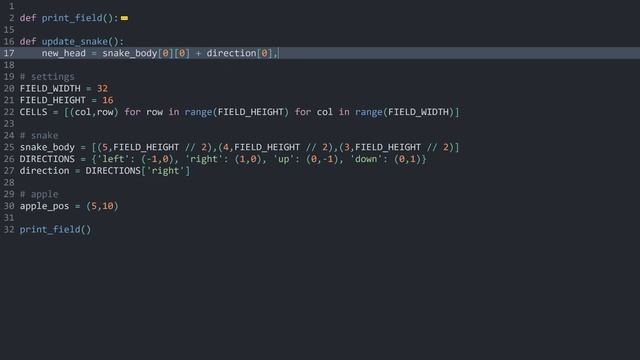Click the value 32 on line 20
Image resolution: width=640 pixels, height=360 pixels.
(102, 89)
